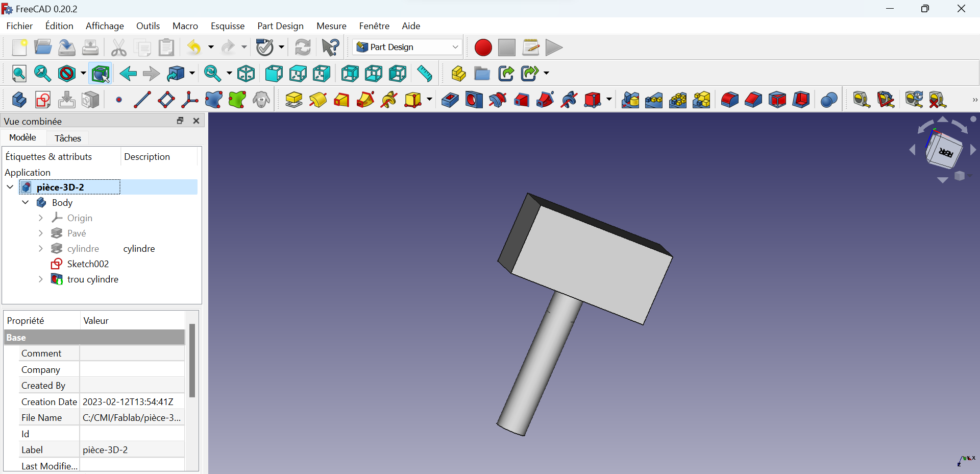Click the Pad tool
The image size is (980, 474).
[294, 100]
